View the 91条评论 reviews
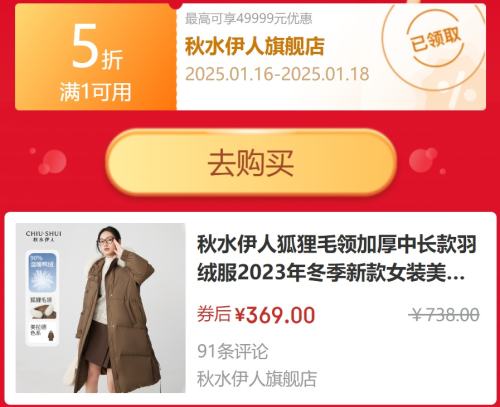The height and width of the screenshot is (407, 500). [232, 351]
